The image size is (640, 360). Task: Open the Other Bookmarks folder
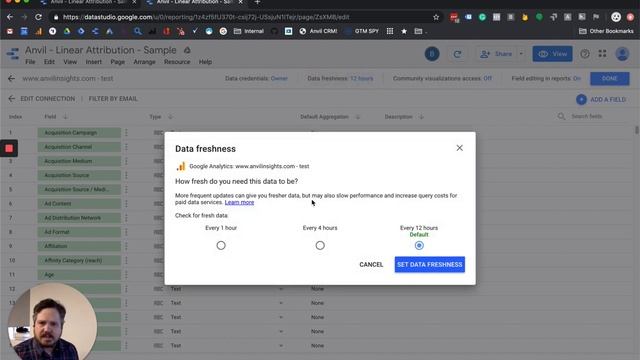click(606, 31)
